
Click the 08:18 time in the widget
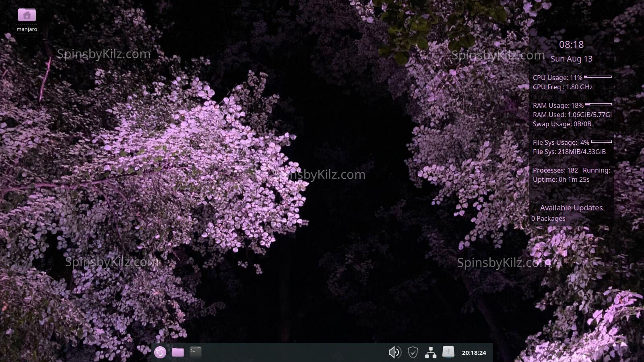point(571,45)
